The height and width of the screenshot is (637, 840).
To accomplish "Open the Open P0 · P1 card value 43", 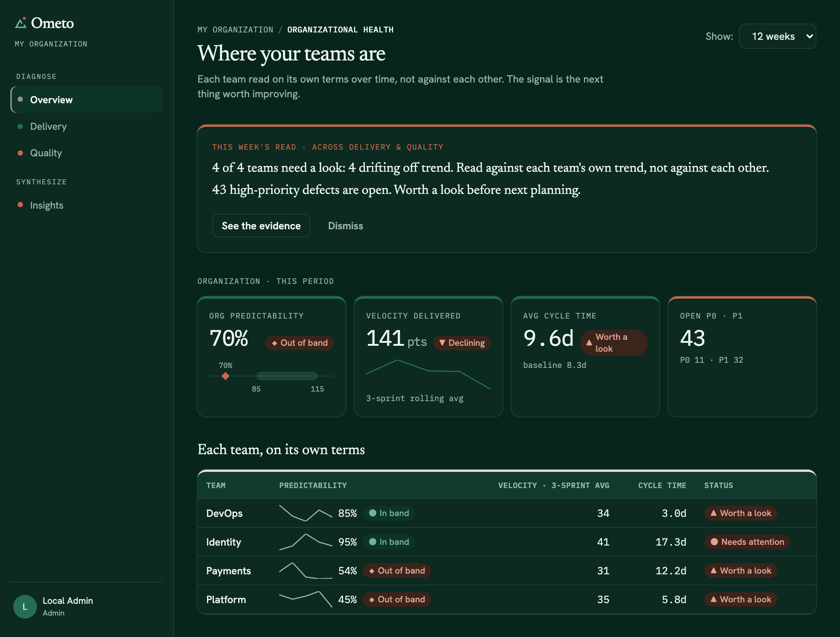I will click(692, 338).
